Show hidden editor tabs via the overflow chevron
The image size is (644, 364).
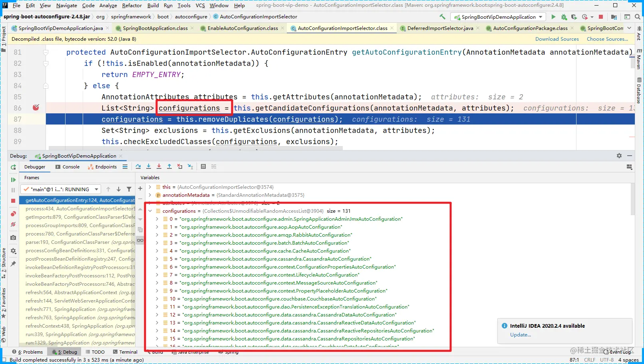tap(629, 28)
